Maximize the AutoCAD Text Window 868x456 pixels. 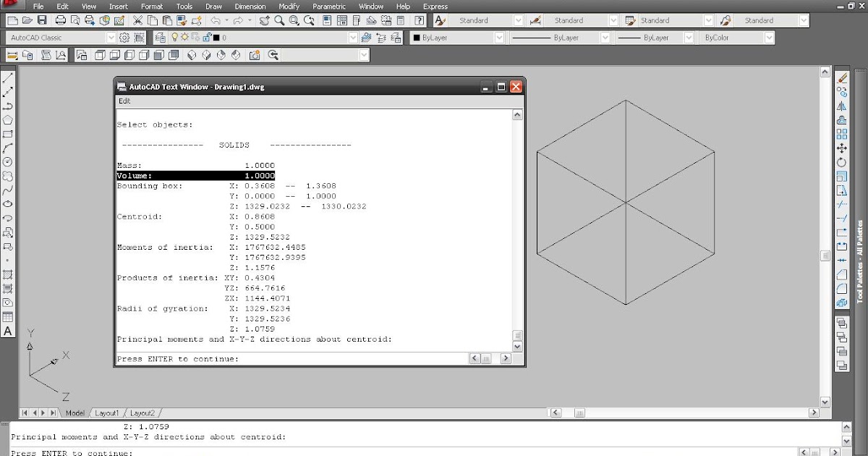coord(501,87)
